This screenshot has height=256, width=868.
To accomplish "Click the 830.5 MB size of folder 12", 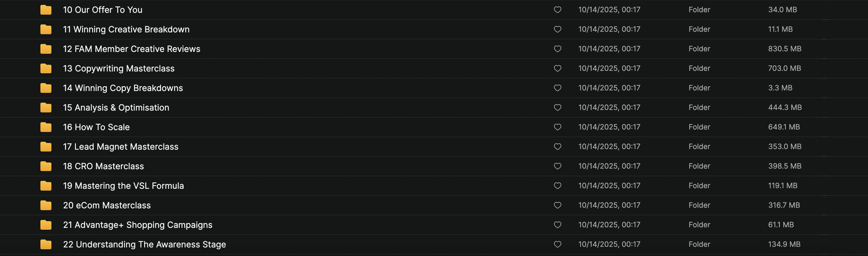I will pos(784,49).
